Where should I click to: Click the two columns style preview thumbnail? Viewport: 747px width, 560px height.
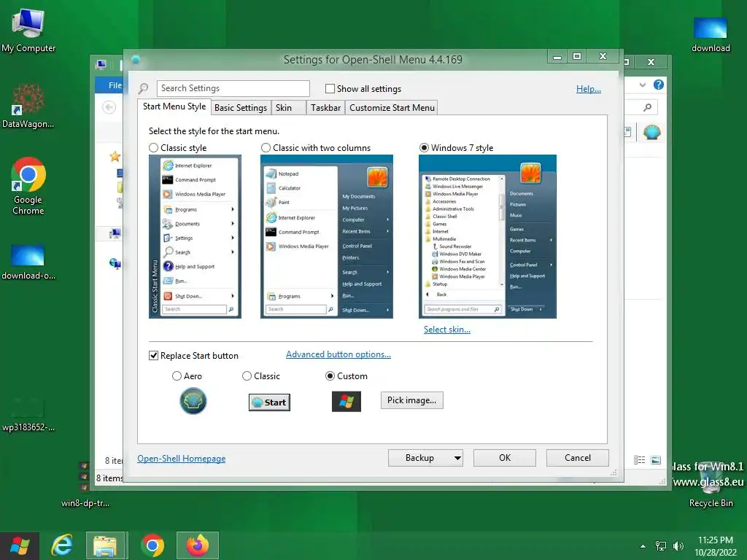tap(326, 237)
